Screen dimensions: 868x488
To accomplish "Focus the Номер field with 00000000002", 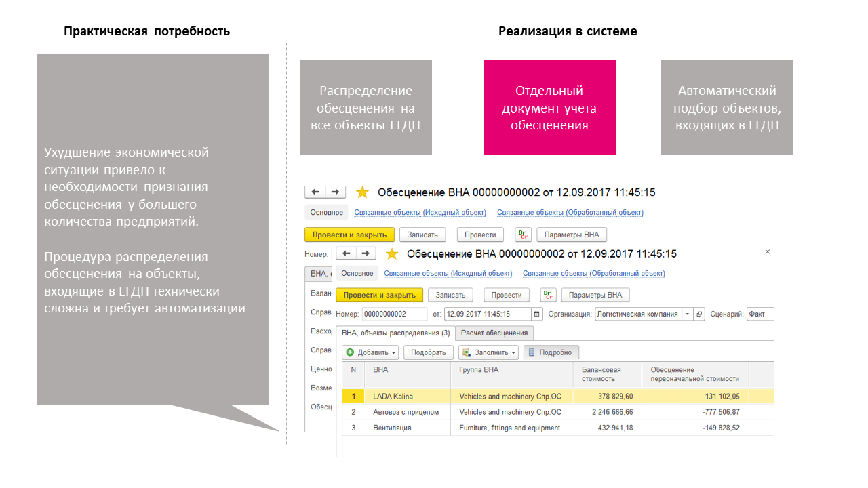I will point(395,314).
